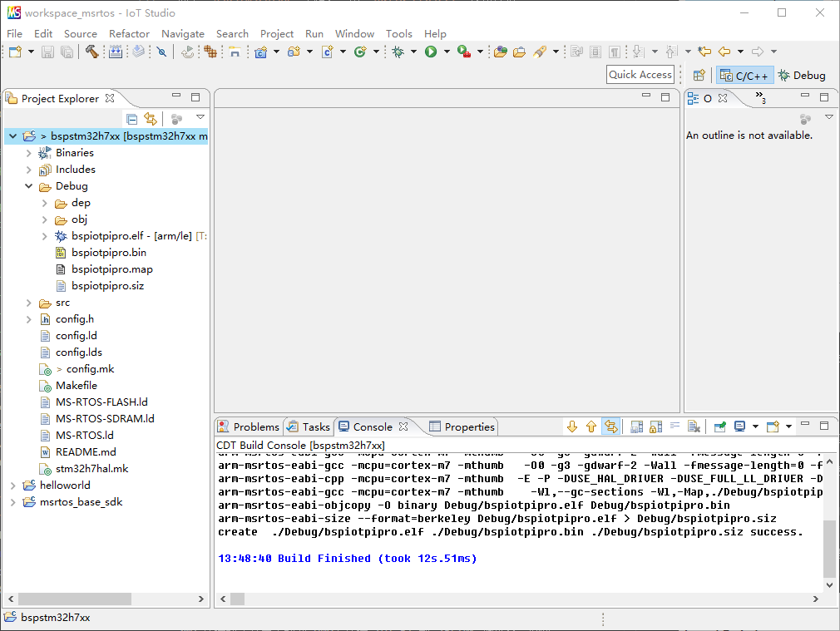Switch to the Debug perspective
840x631 pixels.
pyautogui.click(x=802, y=76)
